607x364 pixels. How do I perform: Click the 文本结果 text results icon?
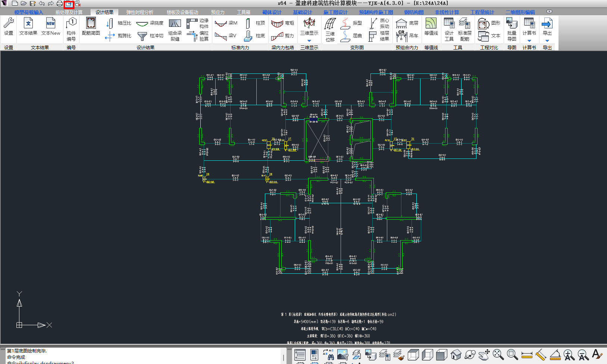tap(28, 27)
